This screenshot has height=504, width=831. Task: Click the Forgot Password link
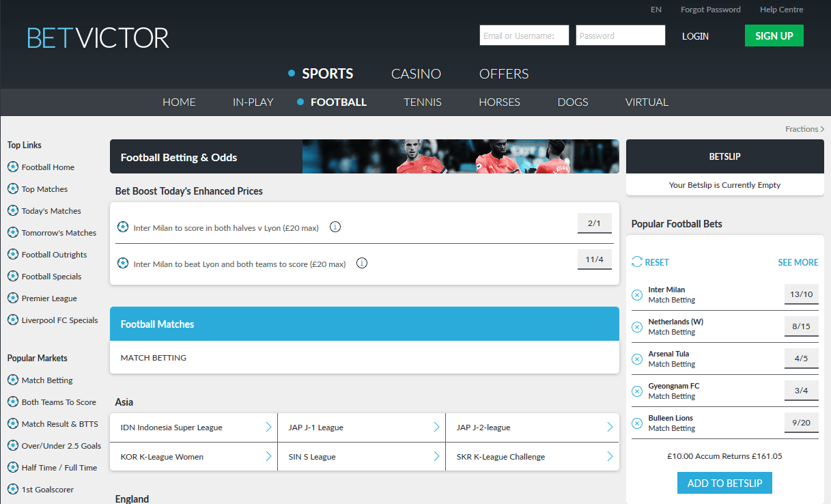(711, 10)
